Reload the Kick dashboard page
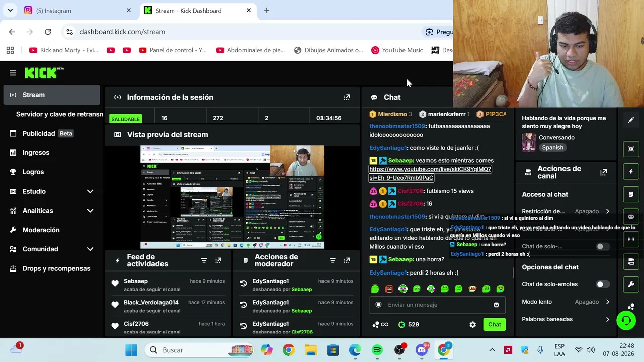The height and width of the screenshot is (362, 644). (x=48, y=32)
